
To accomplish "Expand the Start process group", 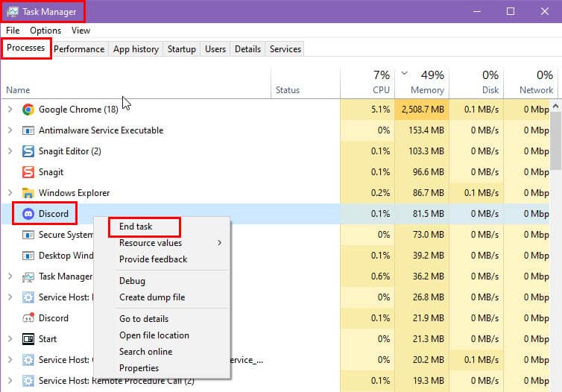I will [x=10, y=339].
